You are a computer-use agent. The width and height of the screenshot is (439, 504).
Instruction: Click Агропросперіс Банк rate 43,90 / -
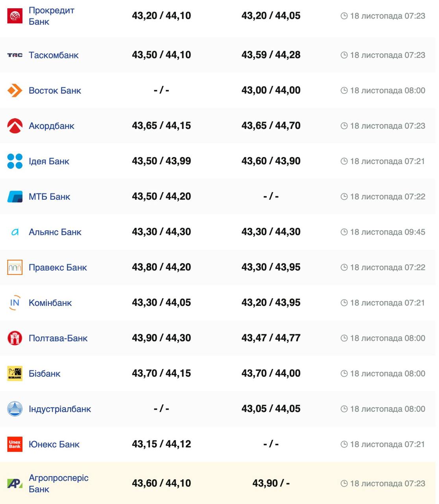[271, 483]
